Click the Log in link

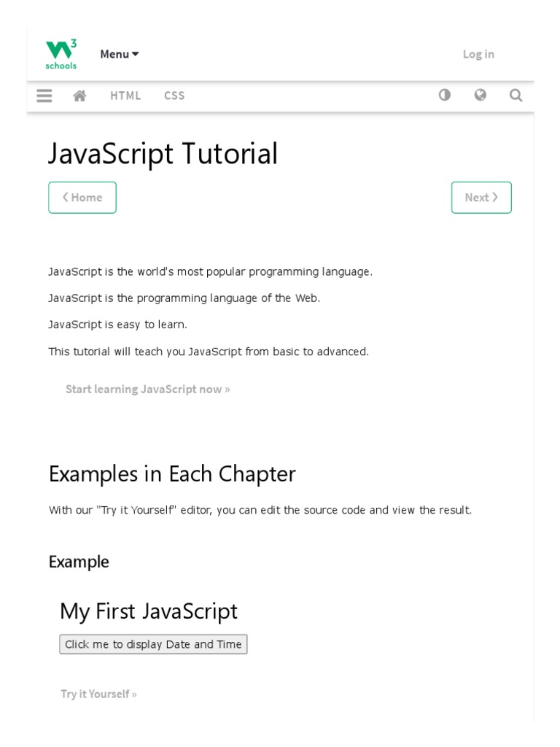[x=478, y=54]
